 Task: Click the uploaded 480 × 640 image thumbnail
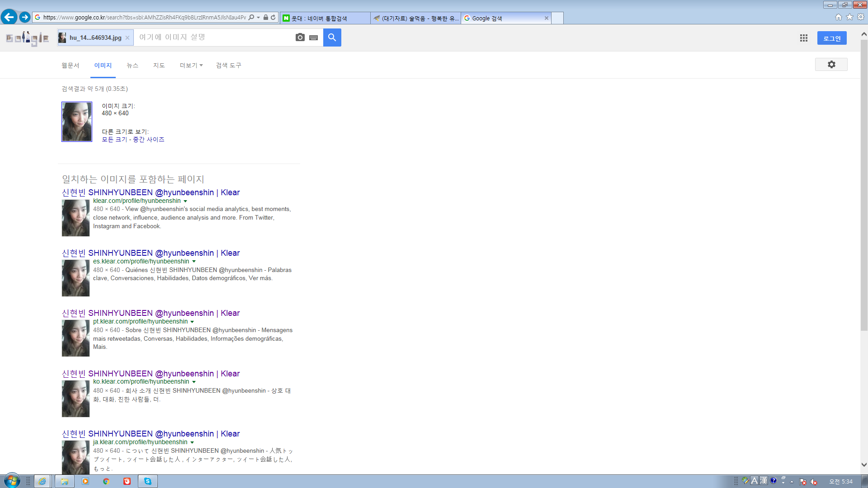pos(77,122)
